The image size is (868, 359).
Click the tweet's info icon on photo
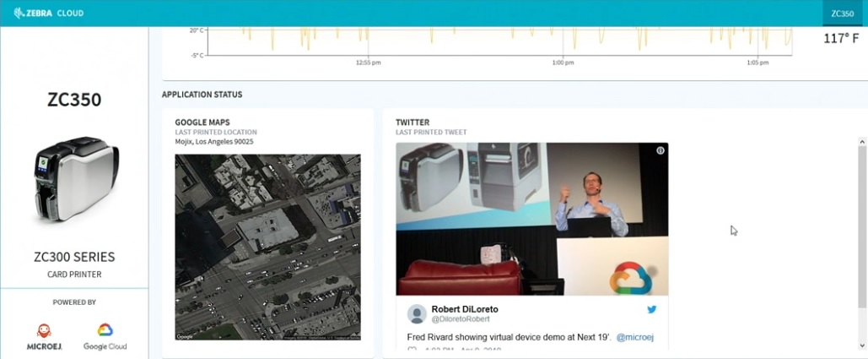tap(660, 150)
